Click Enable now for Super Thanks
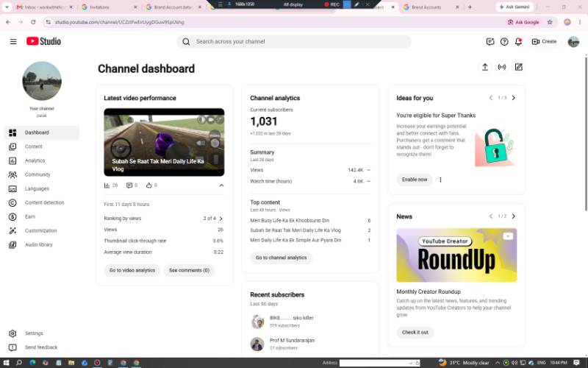Viewport: 588px width, 368px height. tap(415, 180)
